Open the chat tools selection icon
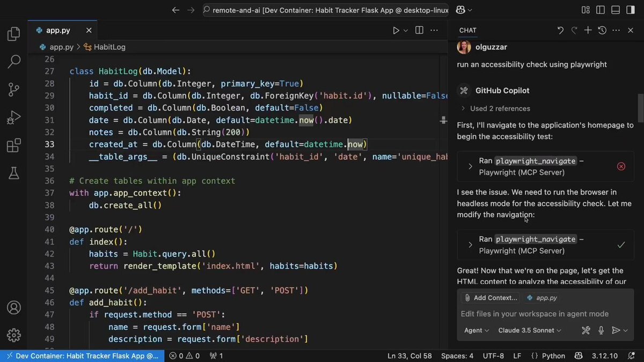Image resolution: width=644 pixels, height=362 pixels. pos(586,330)
